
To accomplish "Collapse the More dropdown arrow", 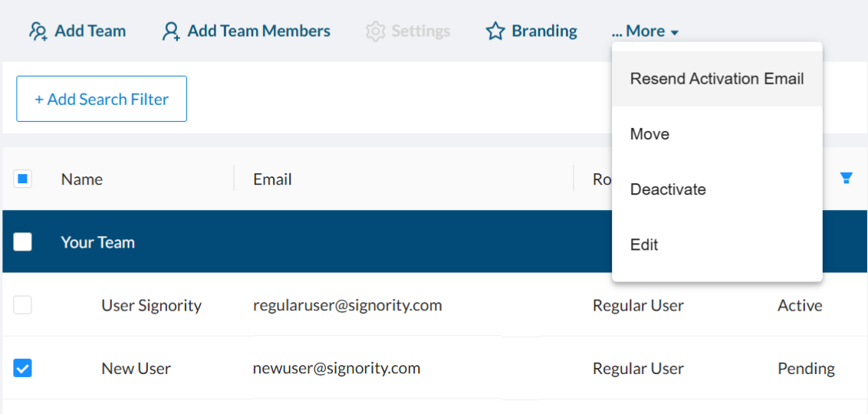I will click(x=674, y=33).
